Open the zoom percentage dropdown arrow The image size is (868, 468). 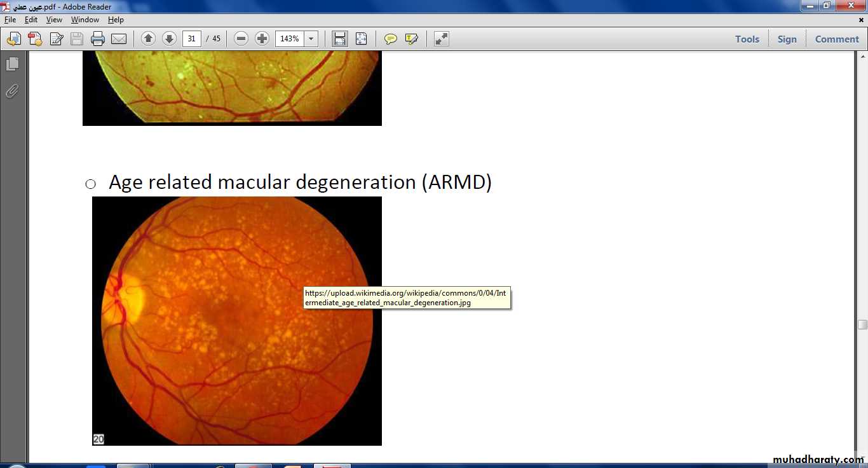[x=311, y=39]
